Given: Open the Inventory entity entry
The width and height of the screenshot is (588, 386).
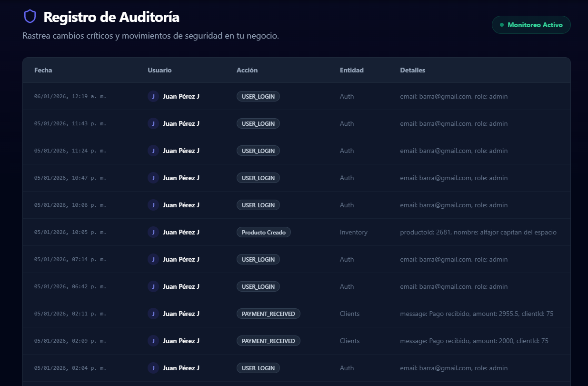Looking at the screenshot, I should click(x=353, y=232).
